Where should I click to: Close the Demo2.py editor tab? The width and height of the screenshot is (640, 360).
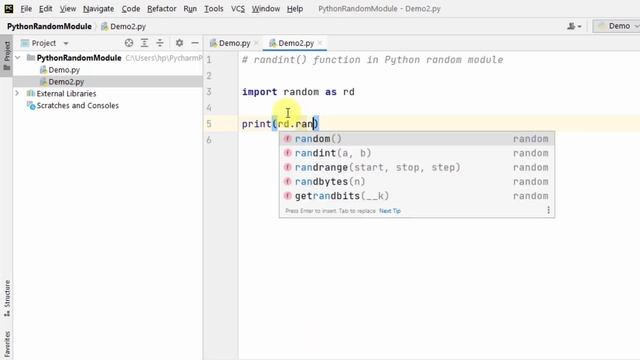[x=320, y=43]
